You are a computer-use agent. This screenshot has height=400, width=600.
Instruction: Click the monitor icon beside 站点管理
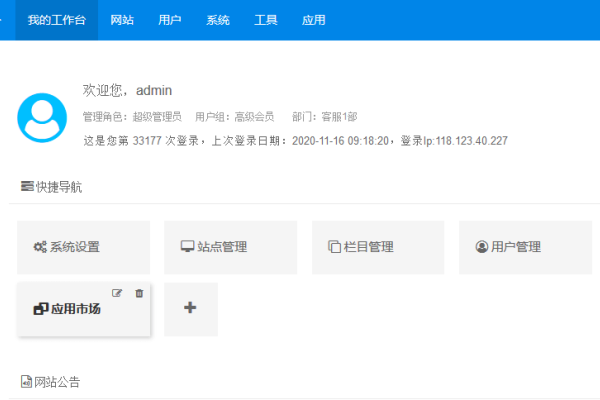[x=188, y=247]
